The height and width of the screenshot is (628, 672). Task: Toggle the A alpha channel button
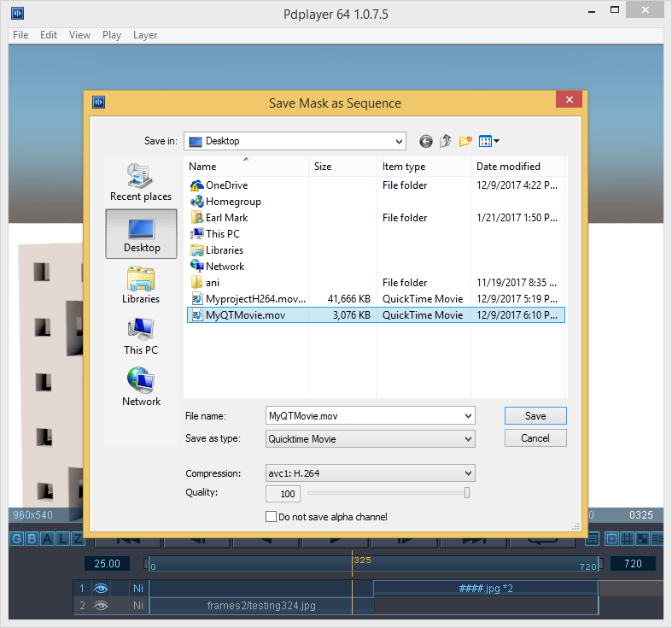[x=48, y=539]
